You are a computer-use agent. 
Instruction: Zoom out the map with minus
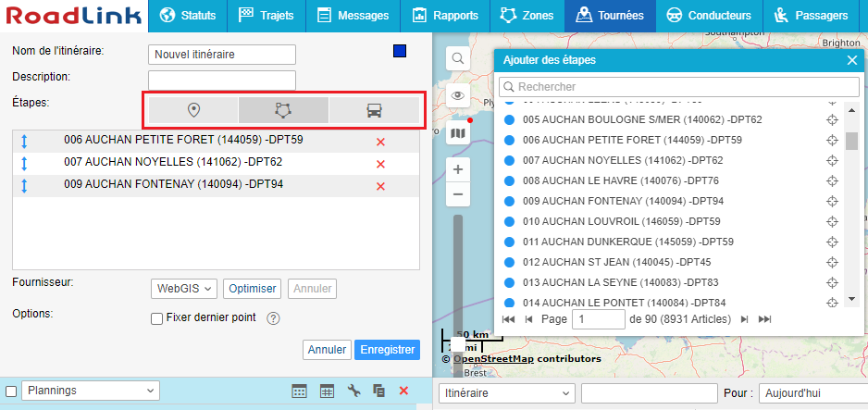coord(458,194)
